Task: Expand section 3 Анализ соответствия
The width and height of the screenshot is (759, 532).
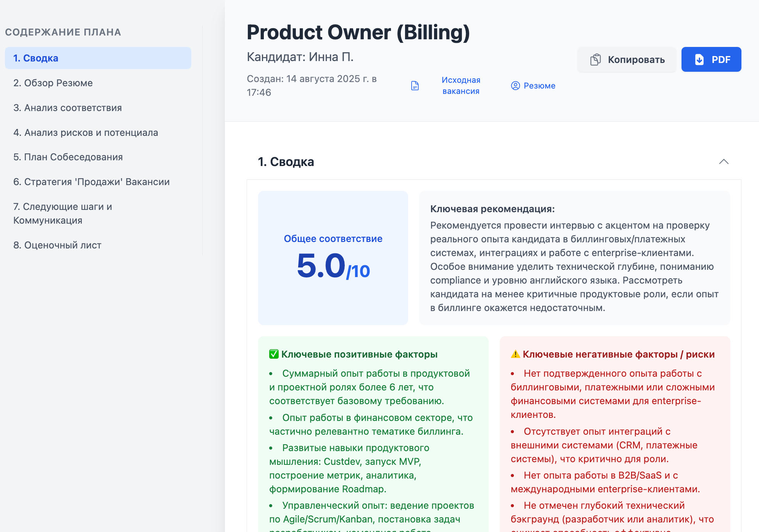Action: [x=67, y=108]
